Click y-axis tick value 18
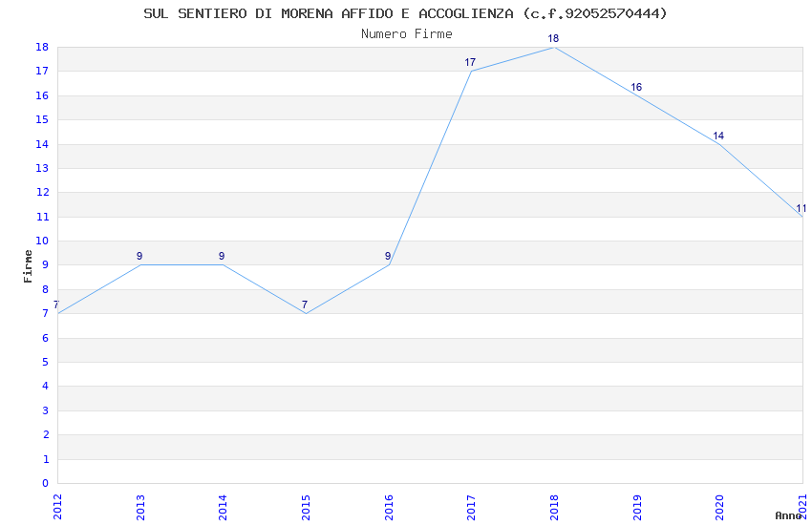 42,47
